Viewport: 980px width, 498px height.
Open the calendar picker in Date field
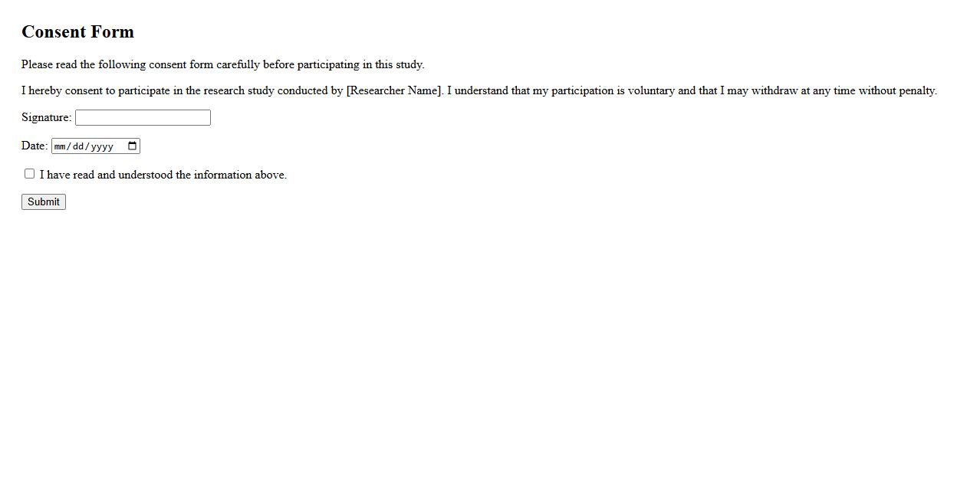[x=132, y=146]
